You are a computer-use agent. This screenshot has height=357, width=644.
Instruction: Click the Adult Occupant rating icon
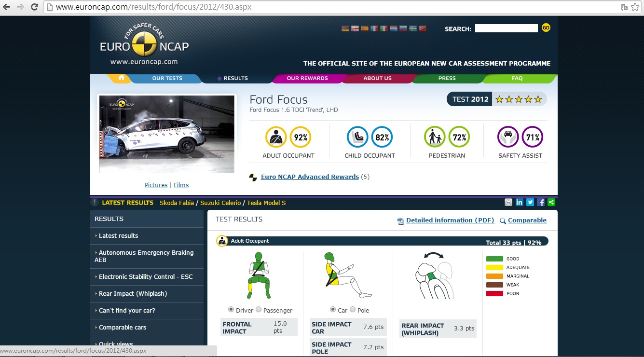point(276,137)
